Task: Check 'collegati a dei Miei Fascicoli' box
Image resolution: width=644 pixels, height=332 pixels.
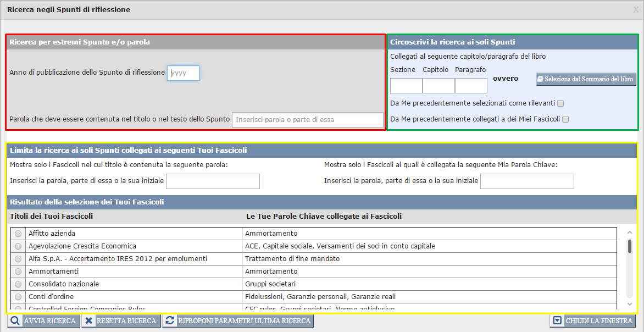Action: pyautogui.click(x=565, y=119)
